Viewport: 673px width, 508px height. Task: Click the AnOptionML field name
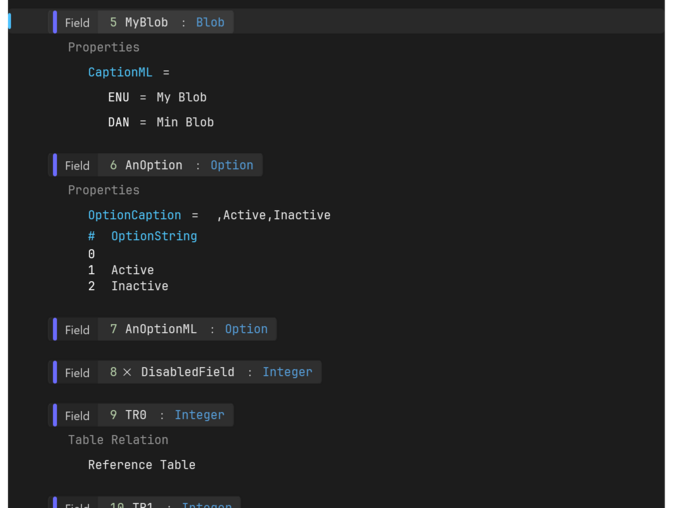(161, 329)
